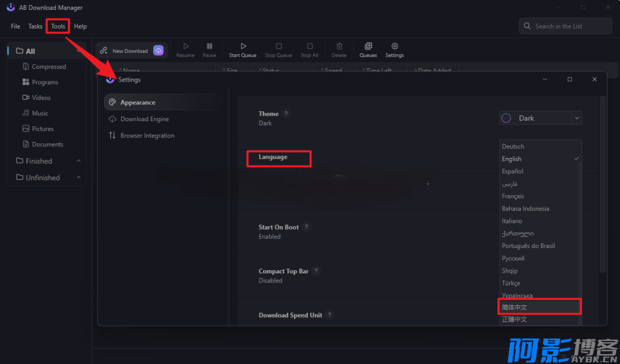Minimize the Settings window

pyautogui.click(x=545, y=80)
